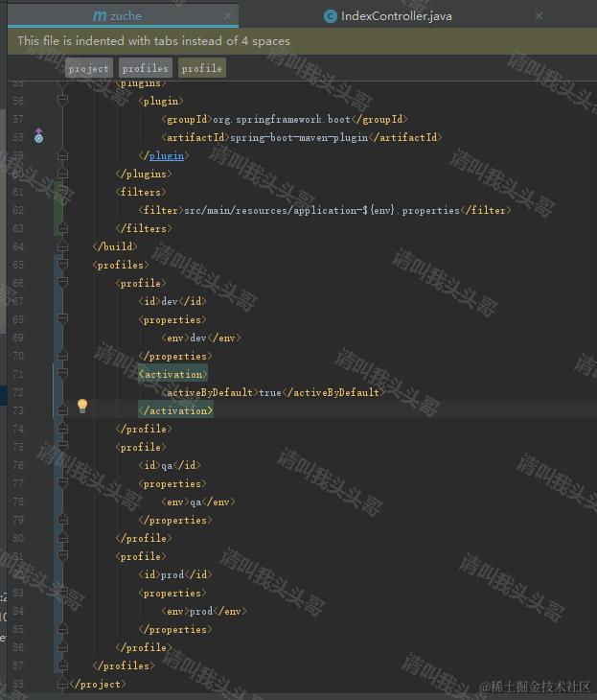
Task: Click the <env>prod</env> line
Action: click(x=204, y=611)
